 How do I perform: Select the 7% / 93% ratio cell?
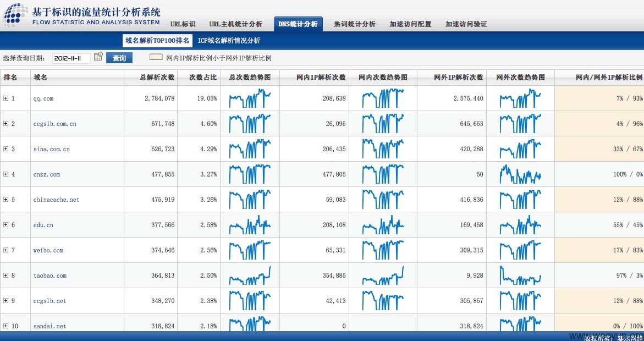pyautogui.click(x=599, y=98)
